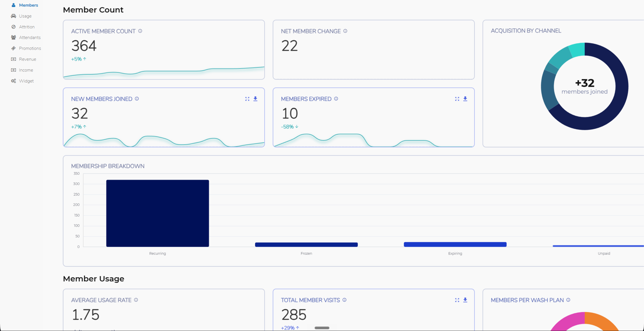
Task: Click the Attendants people icon
Action: (x=14, y=38)
